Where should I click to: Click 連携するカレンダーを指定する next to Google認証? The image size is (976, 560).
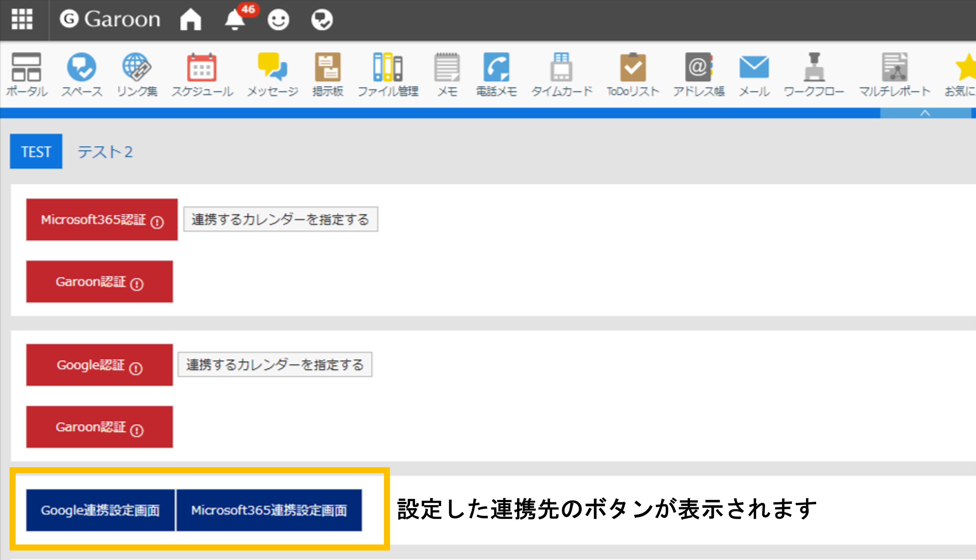275,364
